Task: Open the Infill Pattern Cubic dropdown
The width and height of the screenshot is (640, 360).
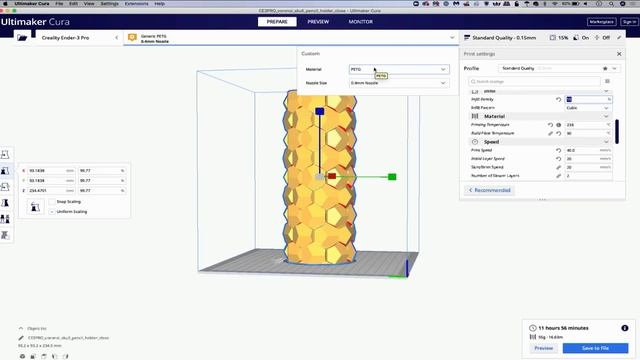Action: point(588,108)
